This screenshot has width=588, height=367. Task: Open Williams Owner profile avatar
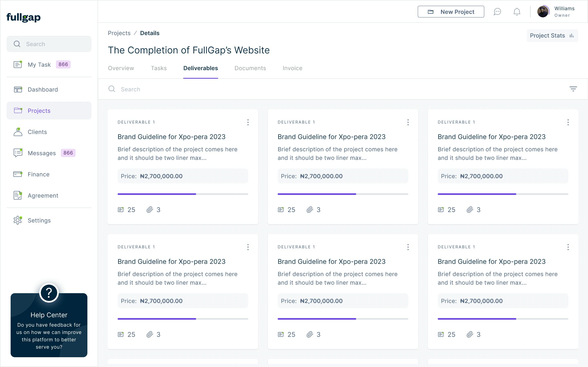tap(543, 12)
